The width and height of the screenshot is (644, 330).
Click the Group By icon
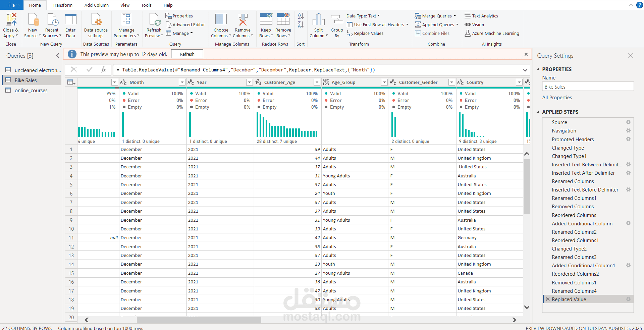click(x=337, y=19)
